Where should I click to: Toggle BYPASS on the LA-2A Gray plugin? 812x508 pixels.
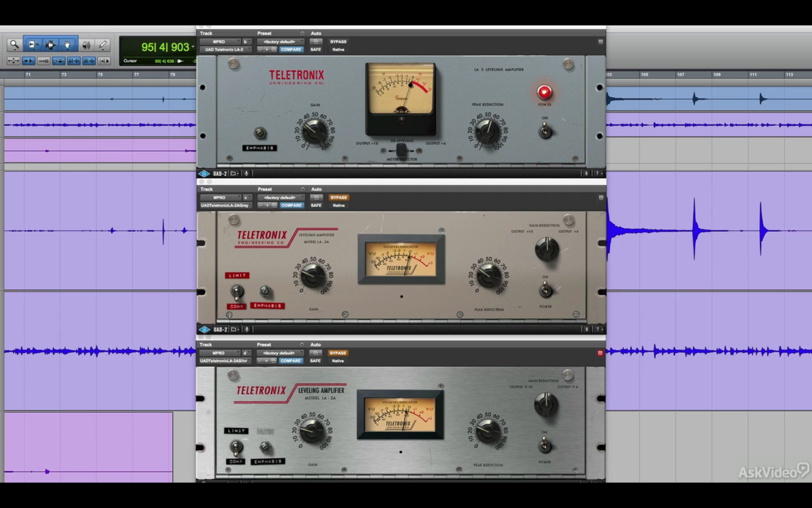(x=338, y=197)
